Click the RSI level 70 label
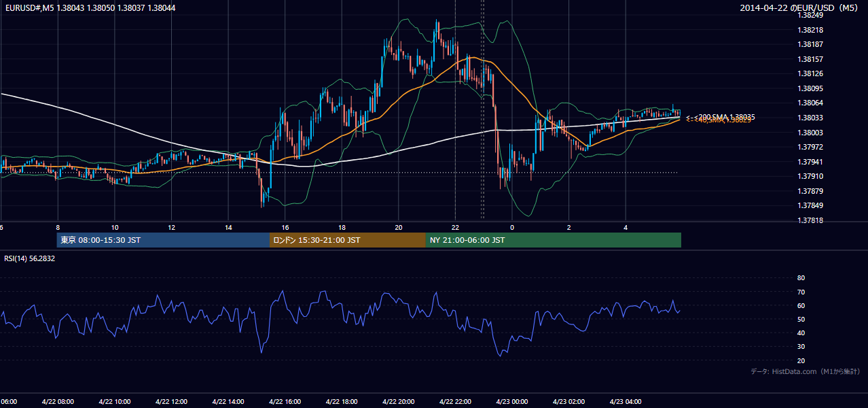 point(801,292)
